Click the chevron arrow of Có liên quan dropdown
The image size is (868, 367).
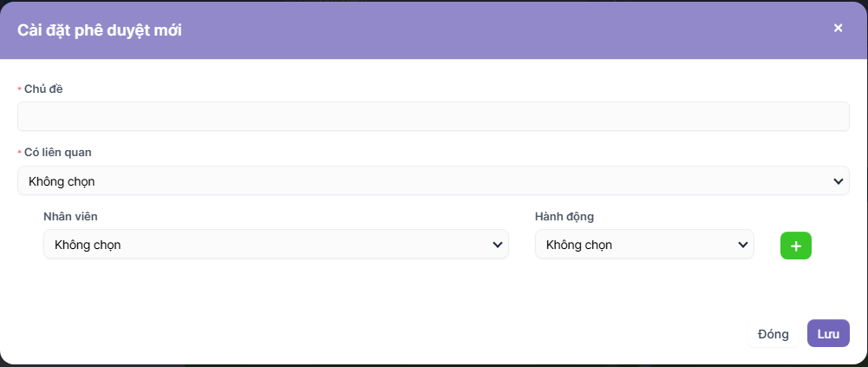point(838,181)
